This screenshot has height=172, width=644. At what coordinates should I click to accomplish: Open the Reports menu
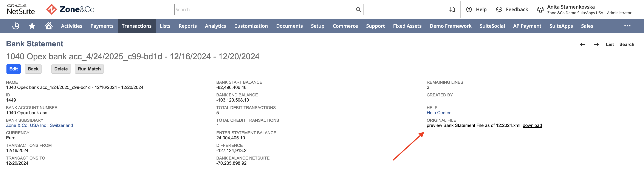point(187,26)
